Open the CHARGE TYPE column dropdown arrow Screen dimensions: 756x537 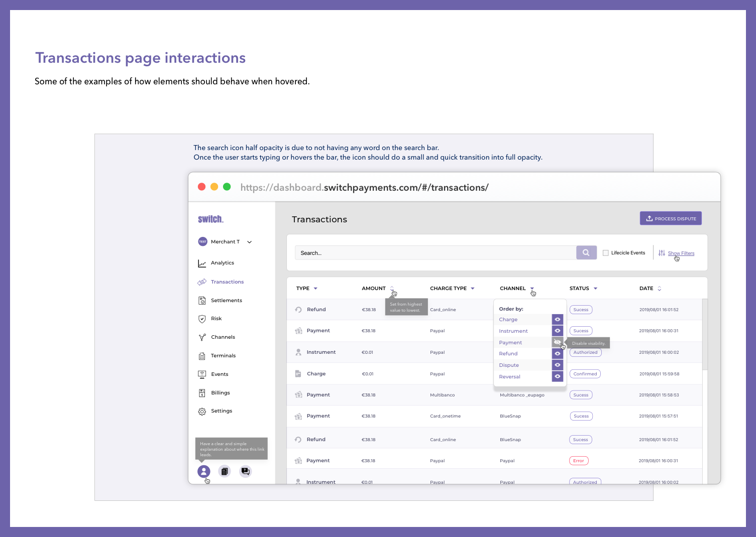pos(473,289)
